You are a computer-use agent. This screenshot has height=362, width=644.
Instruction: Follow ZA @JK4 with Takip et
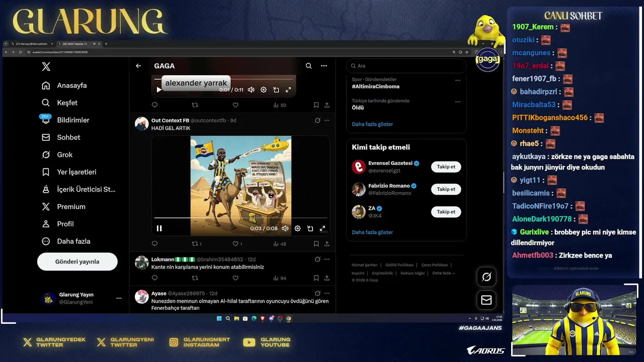point(446,212)
